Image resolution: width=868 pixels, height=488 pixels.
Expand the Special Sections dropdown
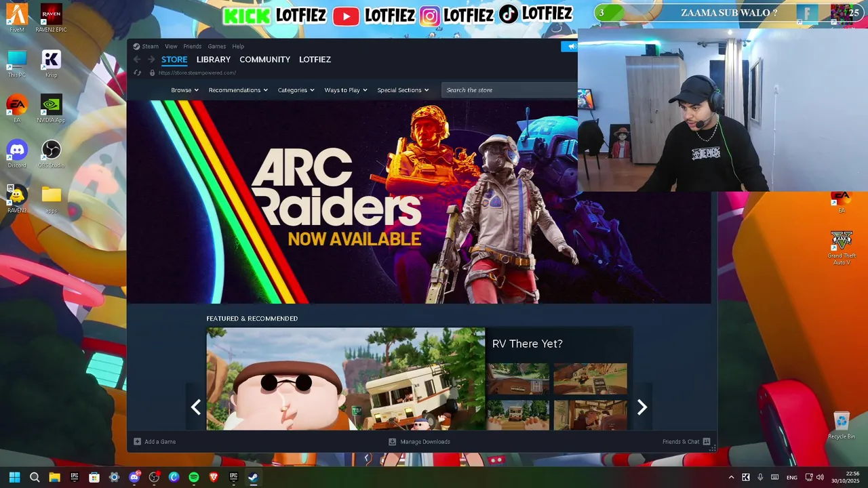403,90
